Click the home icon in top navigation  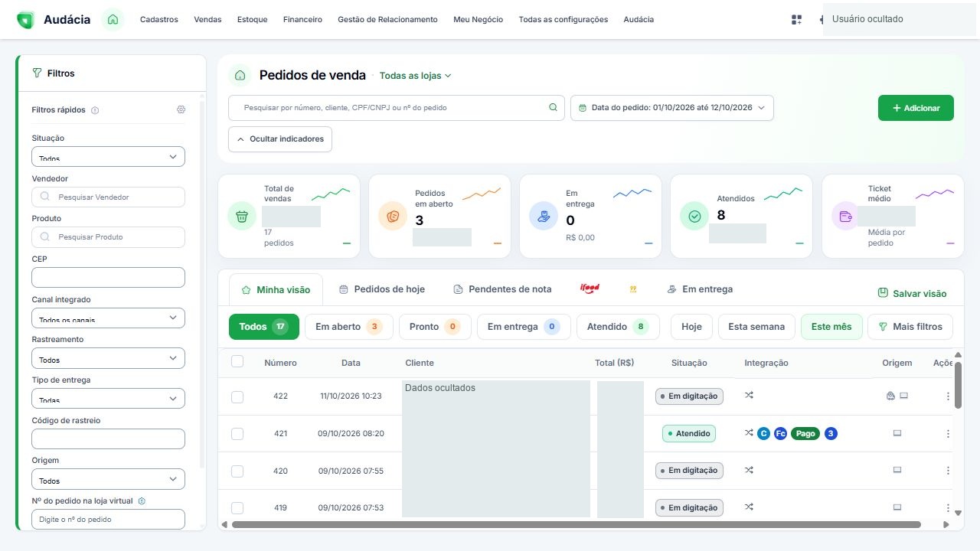click(x=113, y=19)
